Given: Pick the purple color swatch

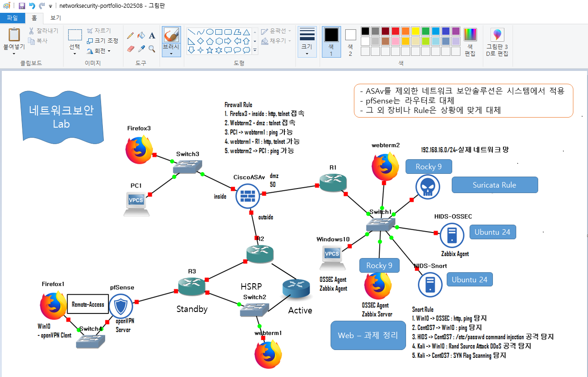Looking at the screenshot, I should (456, 31).
